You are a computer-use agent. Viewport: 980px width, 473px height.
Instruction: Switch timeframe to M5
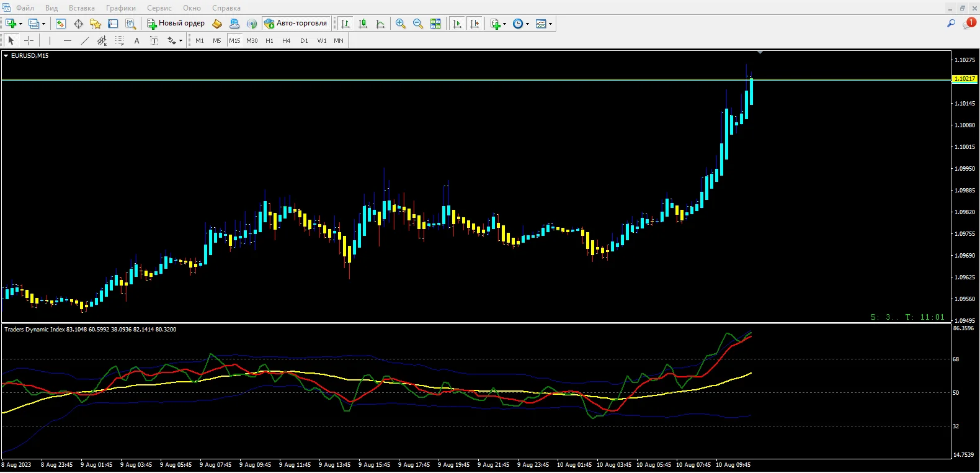coord(217,40)
